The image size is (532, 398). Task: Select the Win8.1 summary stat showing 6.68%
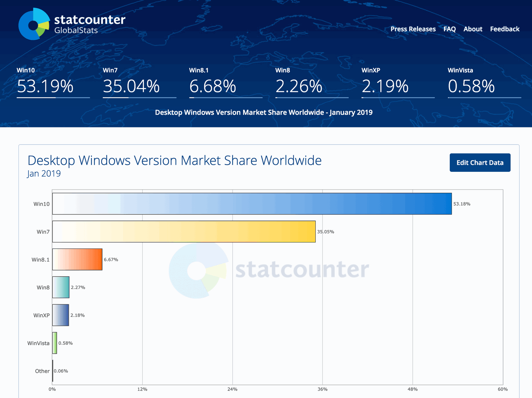click(x=213, y=85)
